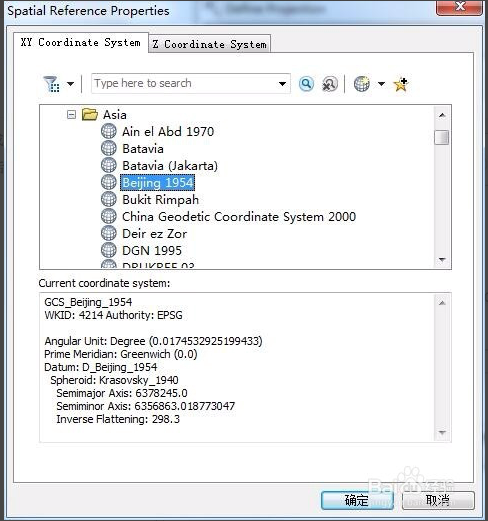
Task: Choose China Geodetic Coordinate System 2000
Action: [x=239, y=217]
